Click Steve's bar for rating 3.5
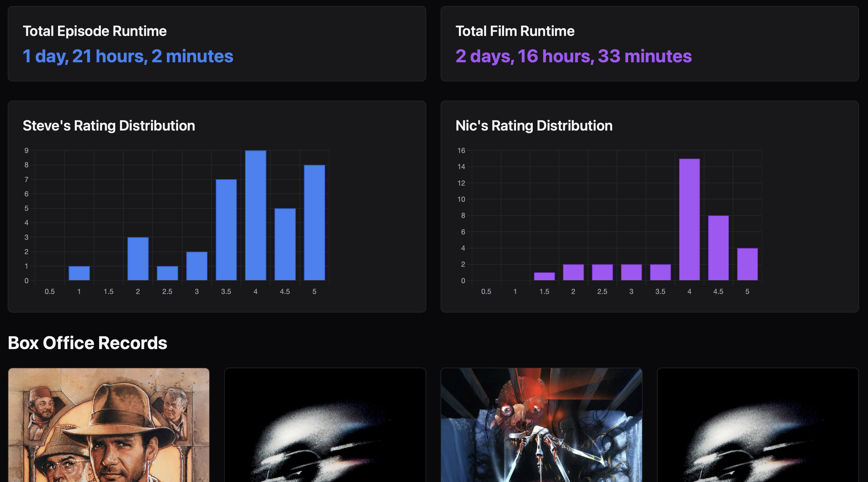Viewport: 868px width, 482px height. 226,230
